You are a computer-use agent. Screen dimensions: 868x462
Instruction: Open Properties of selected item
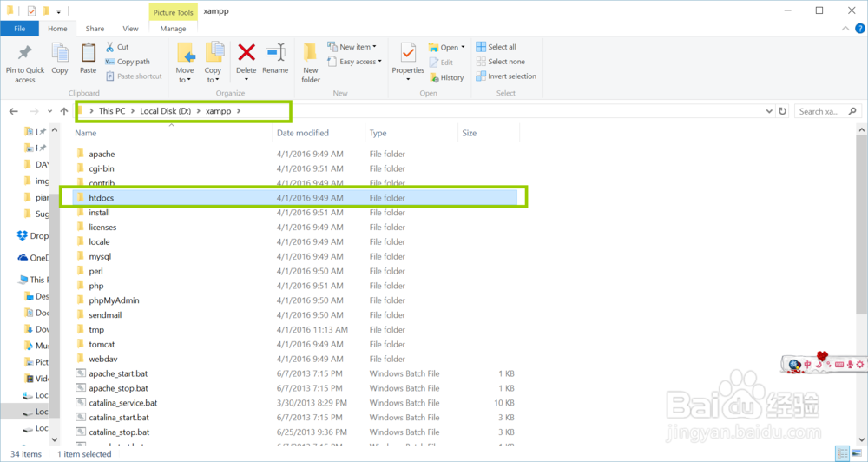pyautogui.click(x=408, y=62)
